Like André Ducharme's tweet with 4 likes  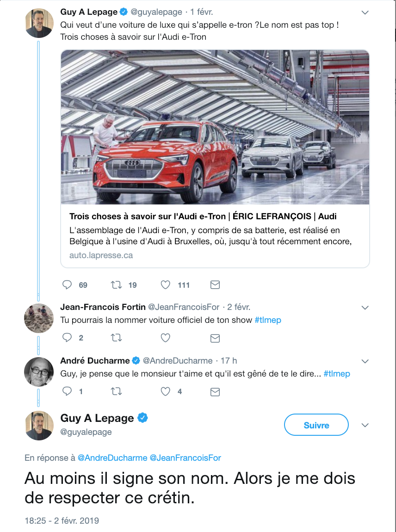165,391
